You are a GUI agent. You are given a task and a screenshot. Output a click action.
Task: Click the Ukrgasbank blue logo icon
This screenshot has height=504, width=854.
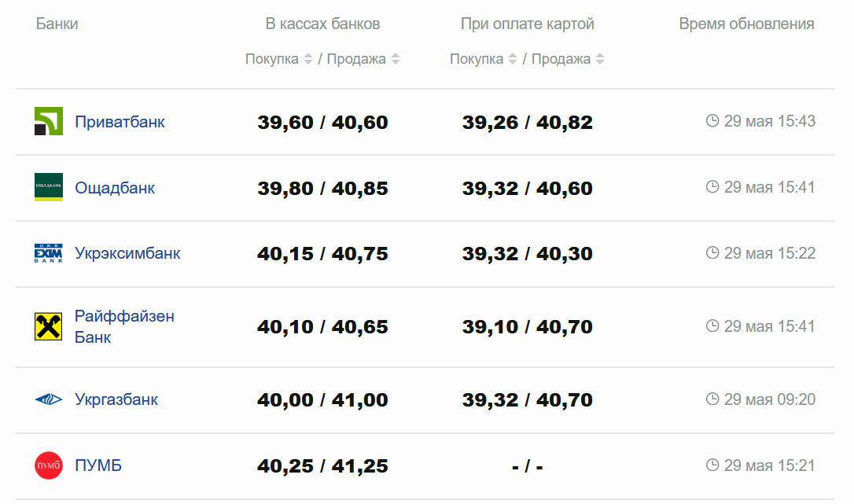coord(49,399)
